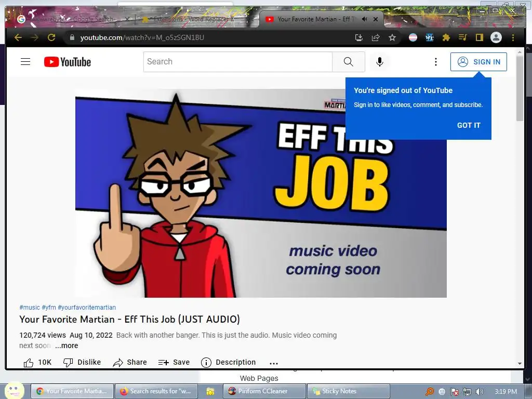The image size is (532, 399).
Task: Open YouTube settings three-dot menu
Action: (x=436, y=62)
